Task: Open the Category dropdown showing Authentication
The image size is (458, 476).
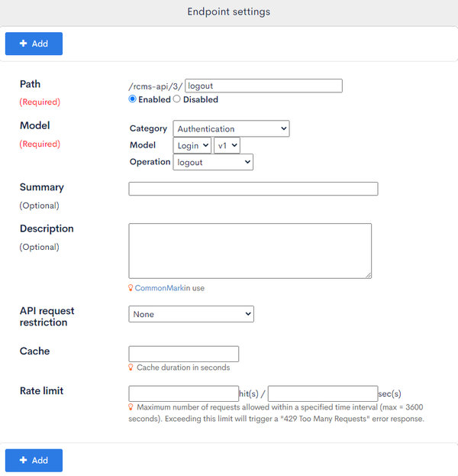Action: point(231,128)
